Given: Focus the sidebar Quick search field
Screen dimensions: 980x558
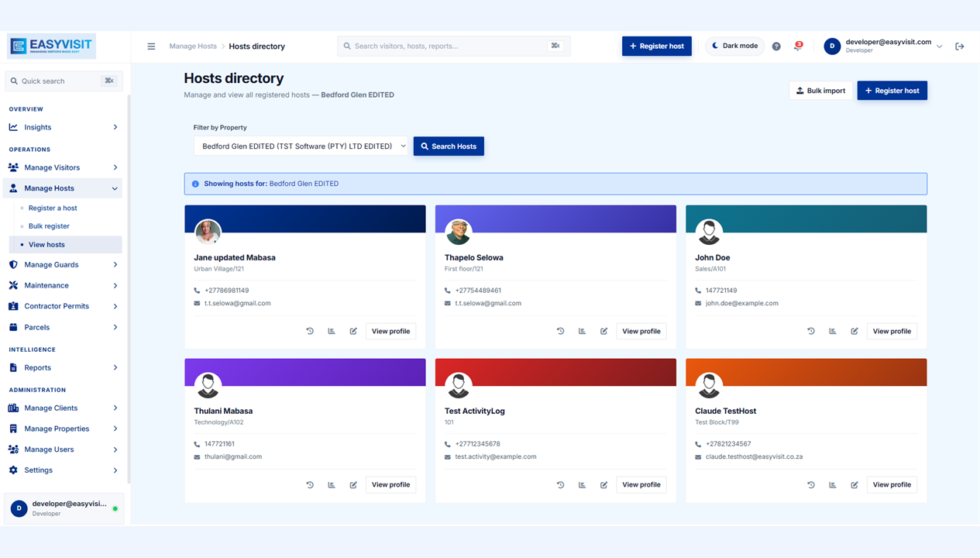Looking at the screenshot, I should pos(64,81).
